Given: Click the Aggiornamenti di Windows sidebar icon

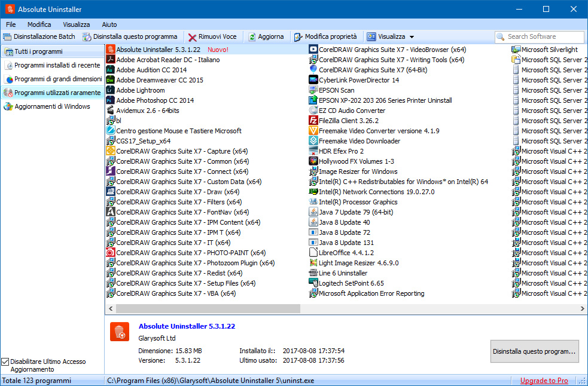Looking at the screenshot, I should [8, 107].
